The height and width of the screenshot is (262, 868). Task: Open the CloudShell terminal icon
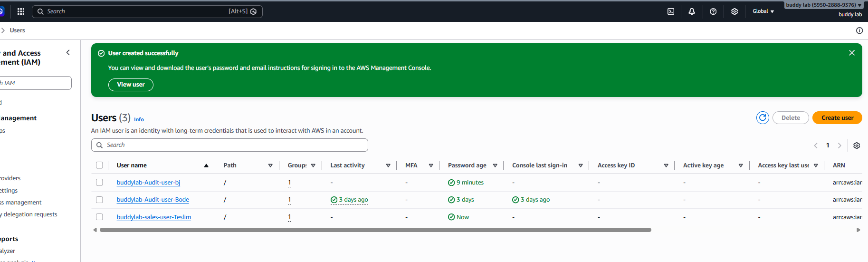pyautogui.click(x=671, y=11)
